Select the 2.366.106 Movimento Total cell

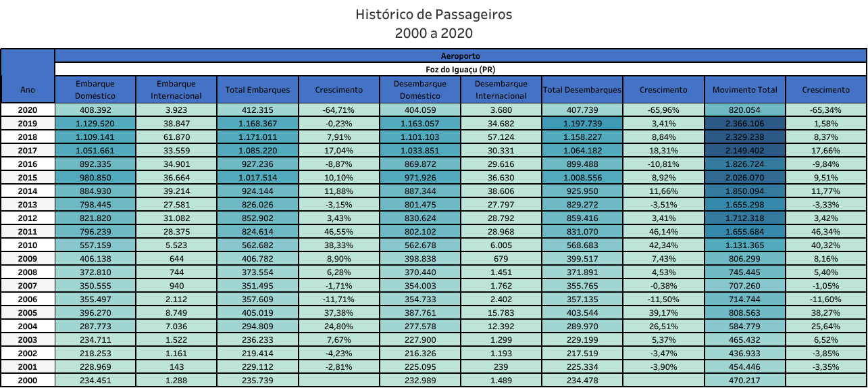pyautogui.click(x=744, y=123)
